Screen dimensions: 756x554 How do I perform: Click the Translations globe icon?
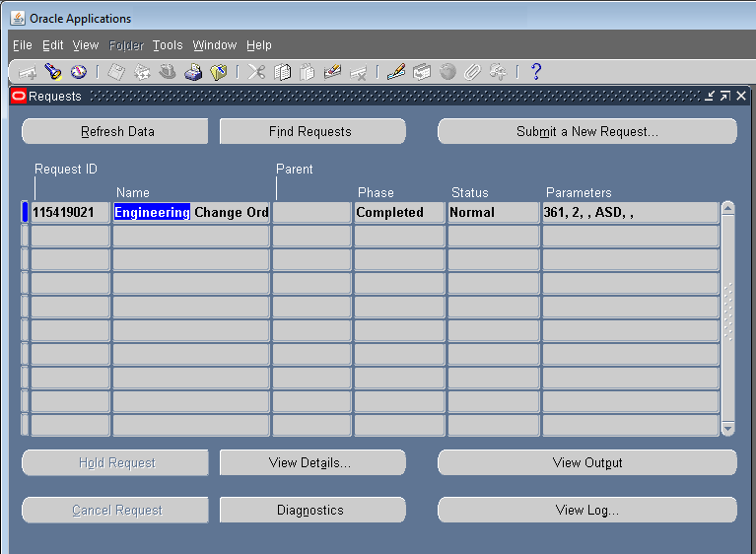pyautogui.click(x=447, y=72)
